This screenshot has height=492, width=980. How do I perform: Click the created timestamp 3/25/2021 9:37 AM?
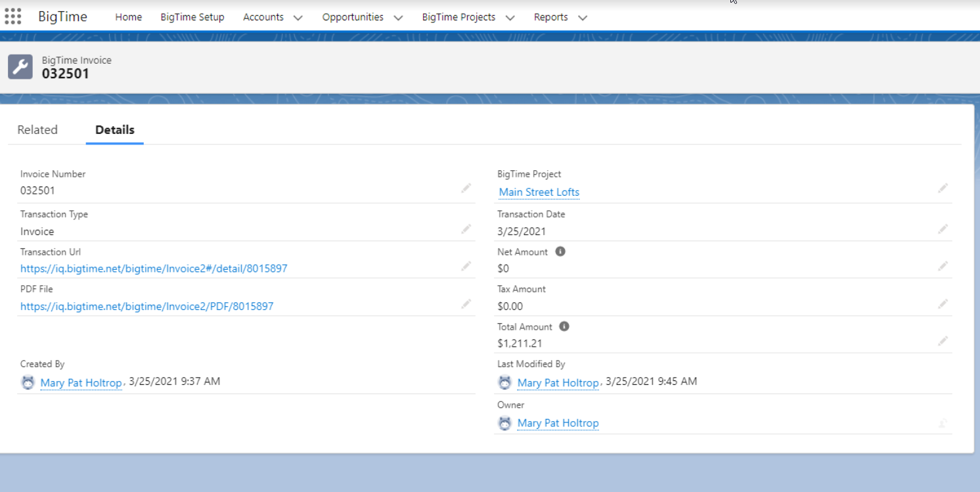click(x=175, y=381)
